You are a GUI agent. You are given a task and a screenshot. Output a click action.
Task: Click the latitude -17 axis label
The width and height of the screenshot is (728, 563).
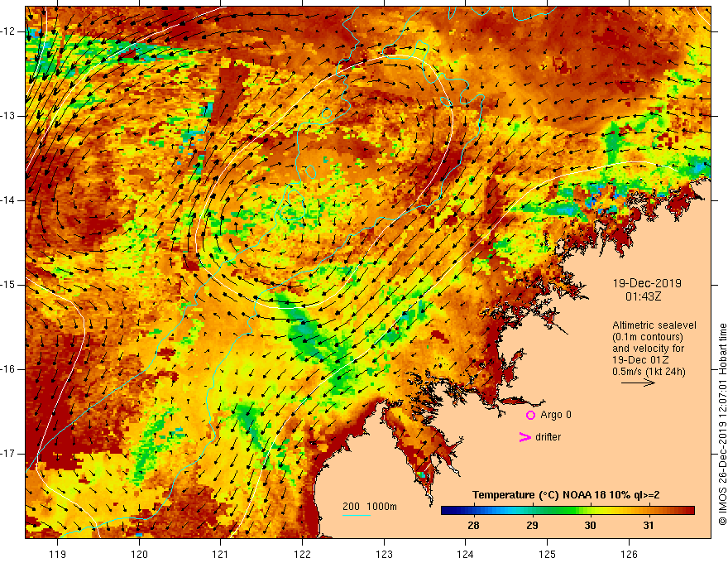[8, 454]
